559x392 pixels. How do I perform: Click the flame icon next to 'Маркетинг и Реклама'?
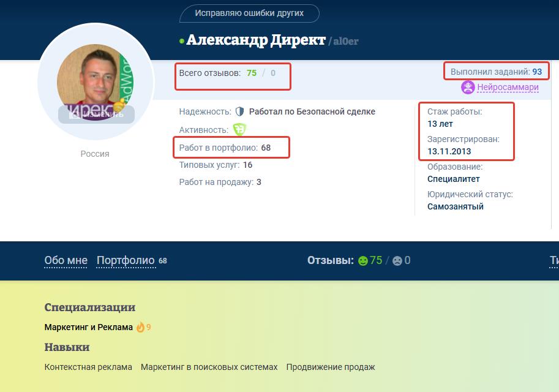[140, 326]
